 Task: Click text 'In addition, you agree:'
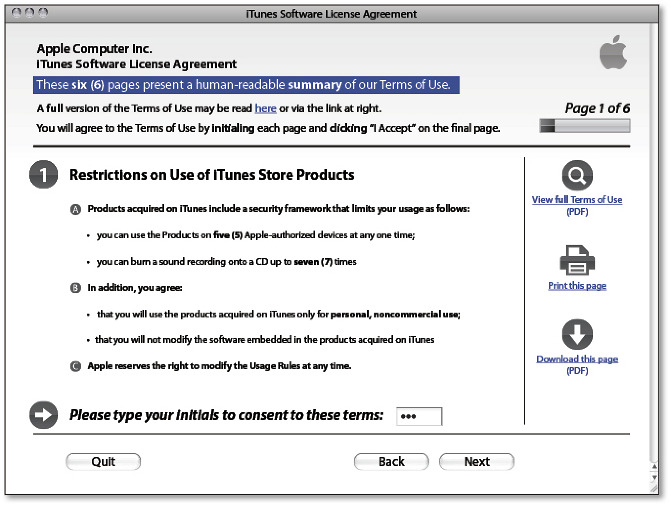[x=135, y=288]
